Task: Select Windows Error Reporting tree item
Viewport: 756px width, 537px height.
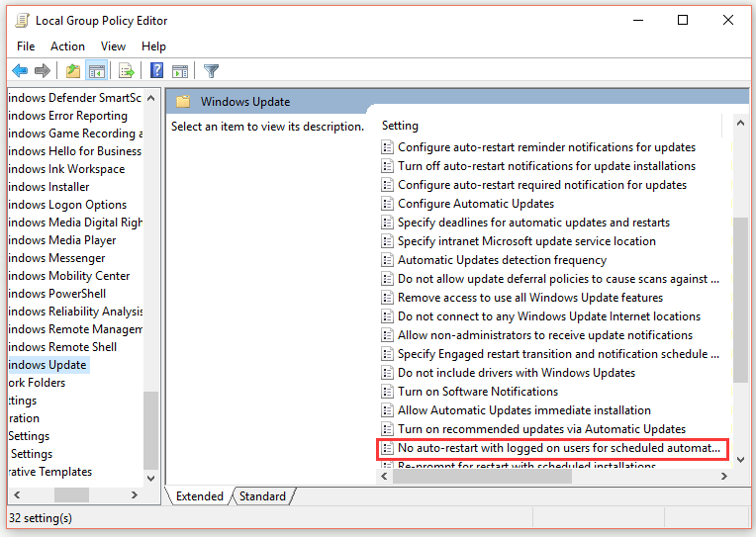Action: [x=67, y=116]
